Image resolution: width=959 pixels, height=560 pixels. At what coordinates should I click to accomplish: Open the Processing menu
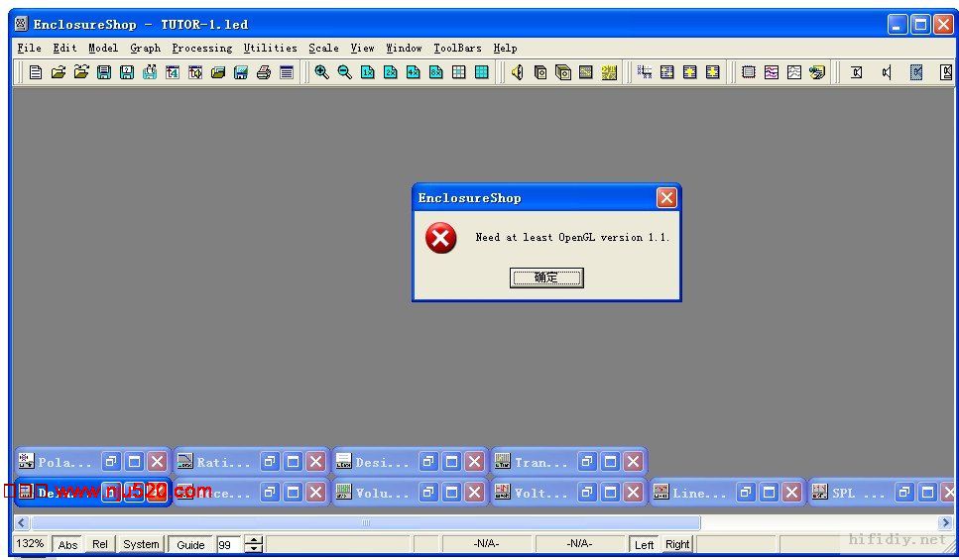[x=202, y=48]
